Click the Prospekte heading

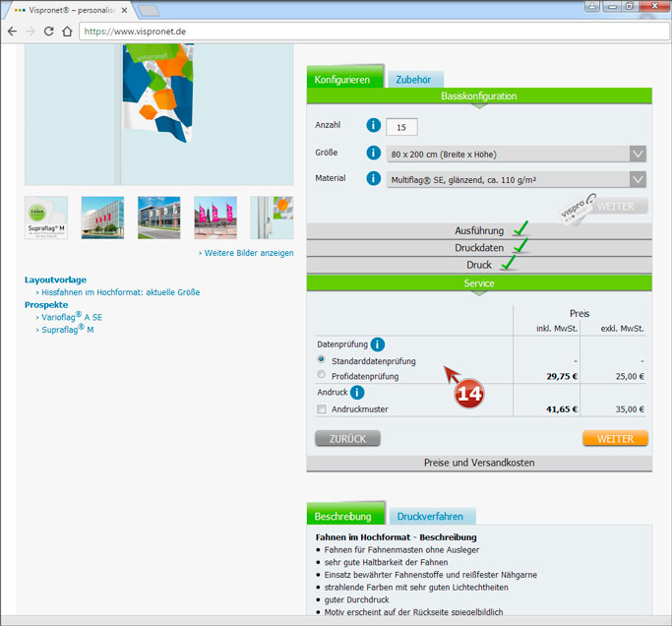tap(46, 305)
